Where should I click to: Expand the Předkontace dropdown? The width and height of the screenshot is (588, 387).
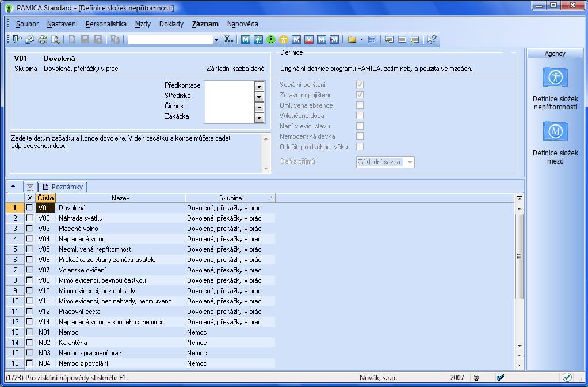point(259,86)
